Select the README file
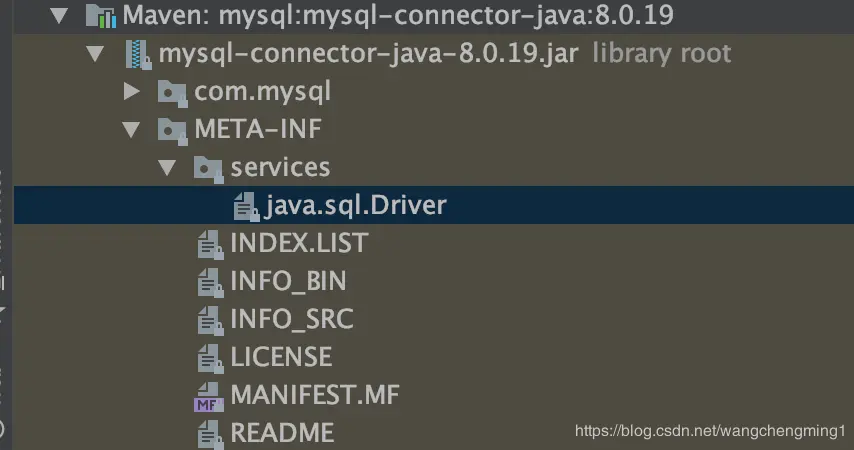 tap(282, 433)
